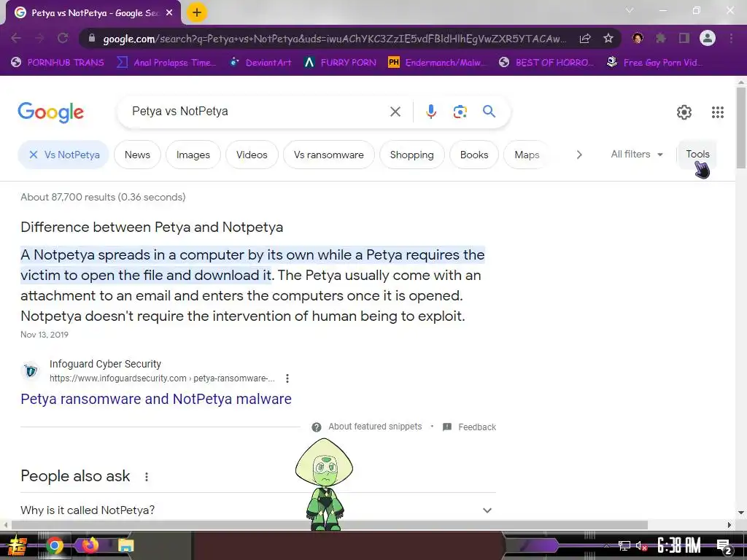Open the extensions puzzle icon
747x560 pixels.
661,38
